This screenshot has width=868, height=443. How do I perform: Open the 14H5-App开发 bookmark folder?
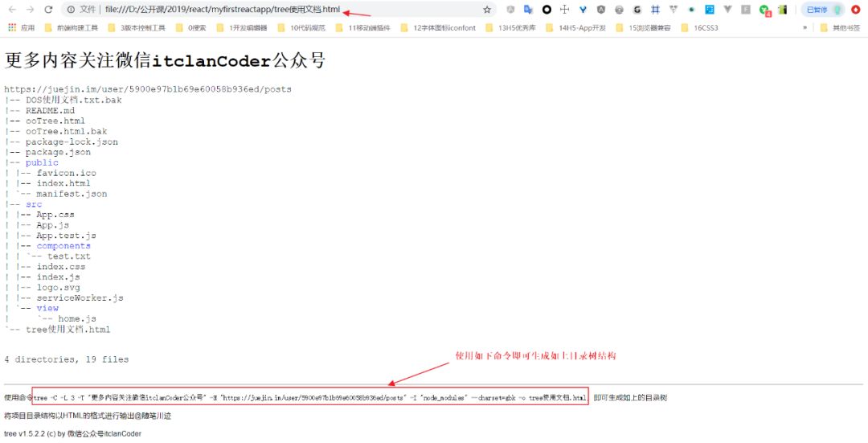pos(575,27)
